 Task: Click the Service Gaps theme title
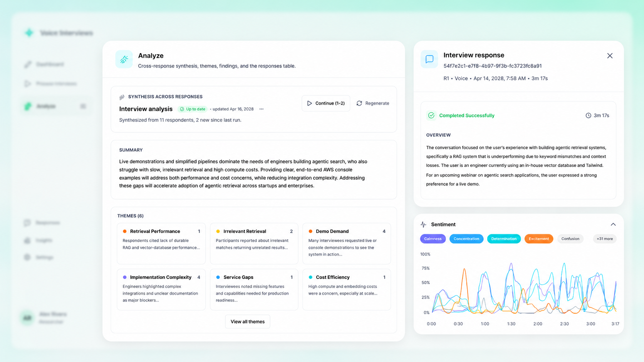[x=238, y=277]
